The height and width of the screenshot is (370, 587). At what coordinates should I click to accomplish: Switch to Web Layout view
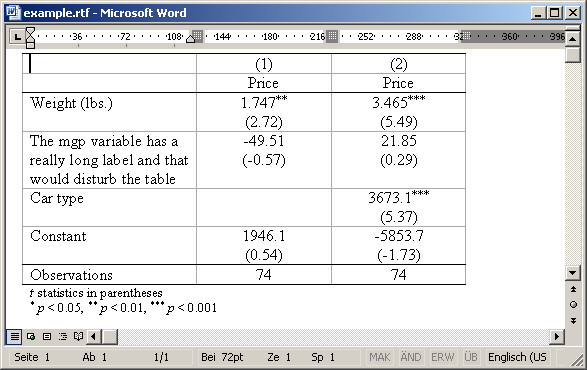(31, 337)
